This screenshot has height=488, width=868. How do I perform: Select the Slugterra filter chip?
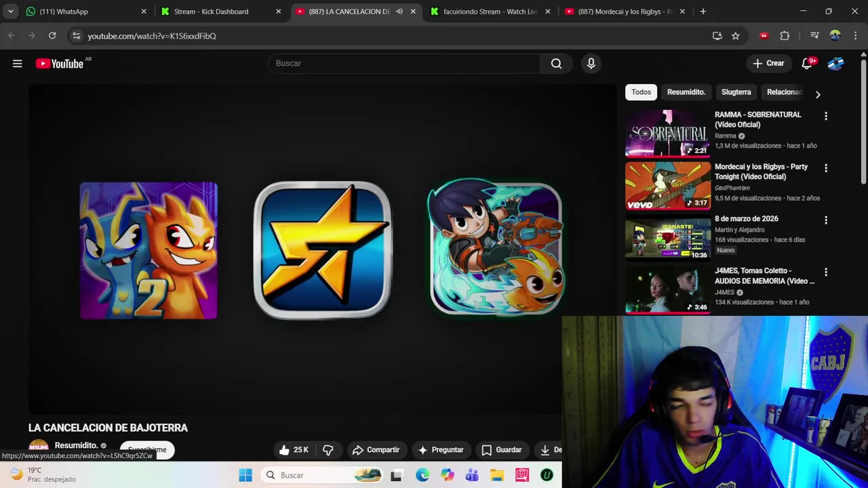[x=736, y=92]
